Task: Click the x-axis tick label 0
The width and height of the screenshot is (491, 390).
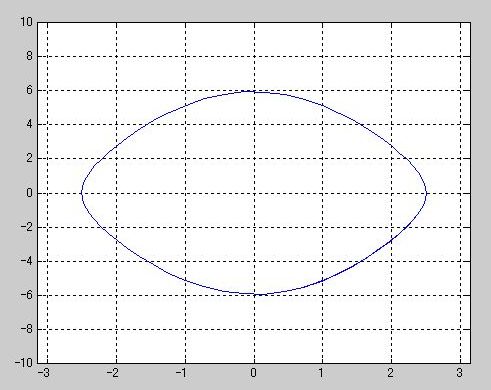Action: 254,373
